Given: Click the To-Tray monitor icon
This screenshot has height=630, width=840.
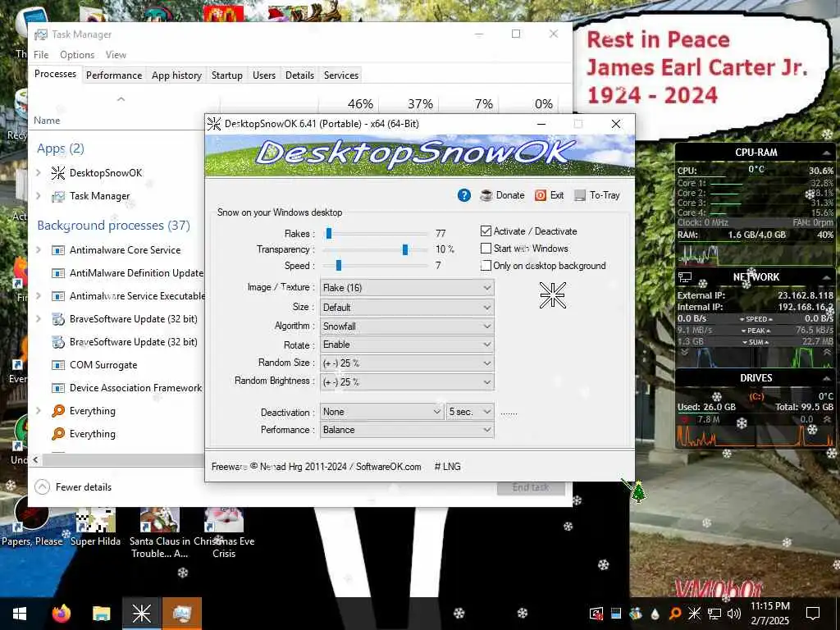Looking at the screenshot, I should 580,195.
